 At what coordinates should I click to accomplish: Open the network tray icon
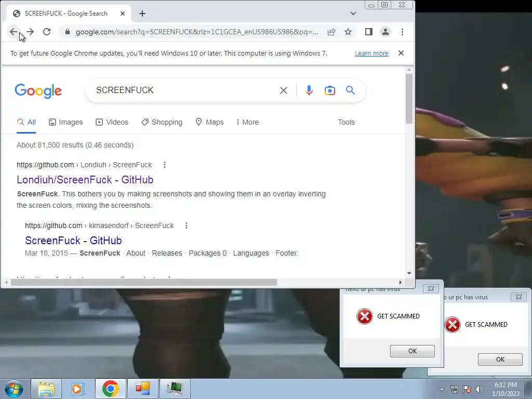[x=454, y=389]
